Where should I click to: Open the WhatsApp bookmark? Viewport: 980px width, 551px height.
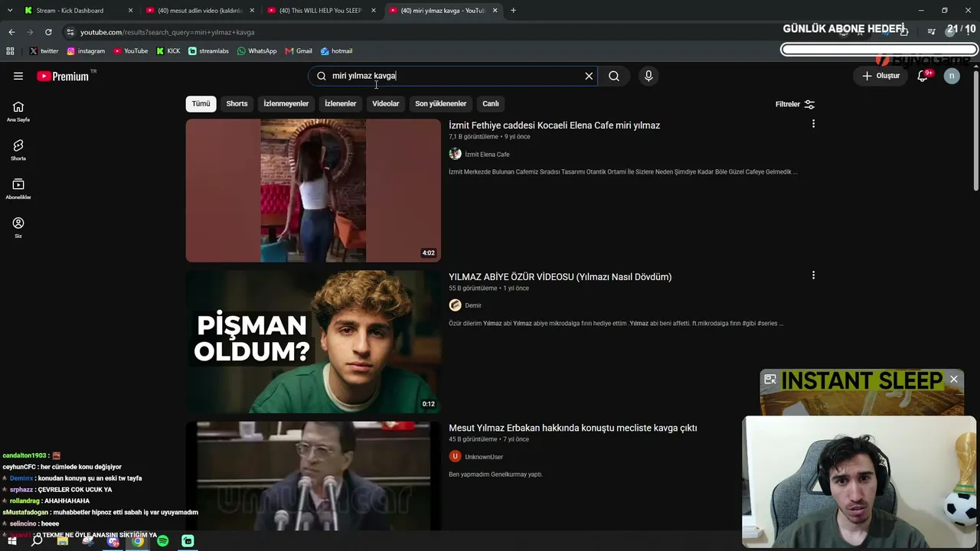pyautogui.click(x=257, y=51)
